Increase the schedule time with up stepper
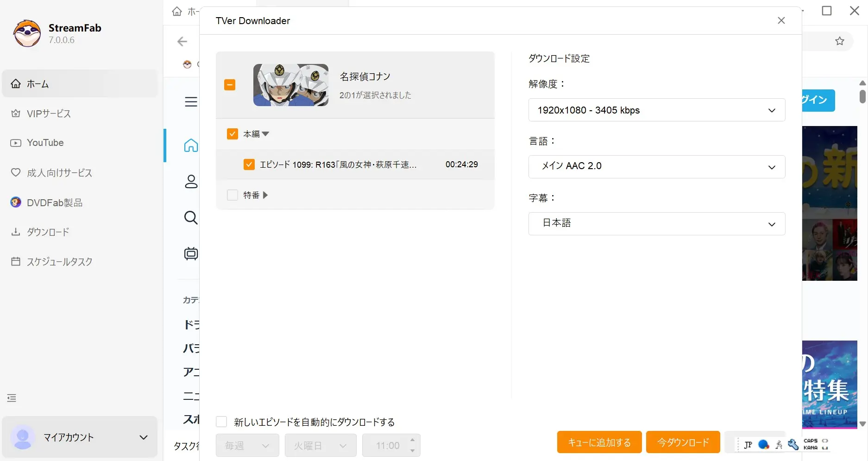Image resolution: width=868 pixels, height=461 pixels. click(412, 440)
